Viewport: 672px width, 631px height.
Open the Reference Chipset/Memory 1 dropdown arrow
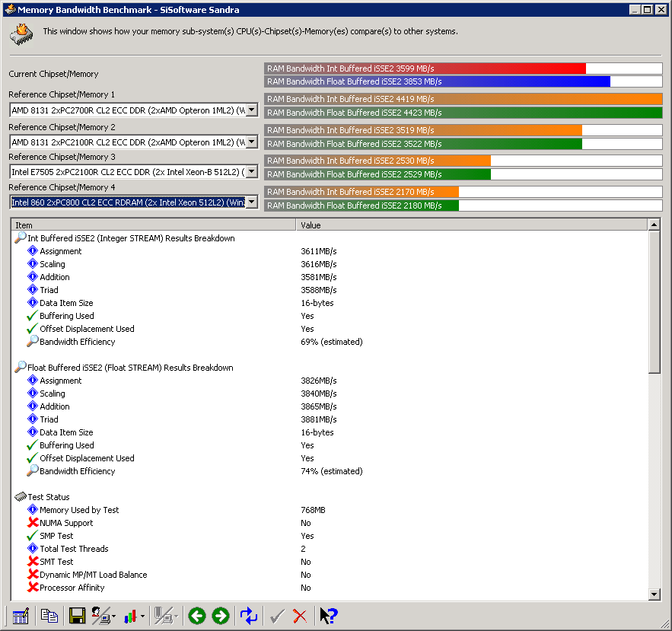(252, 110)
